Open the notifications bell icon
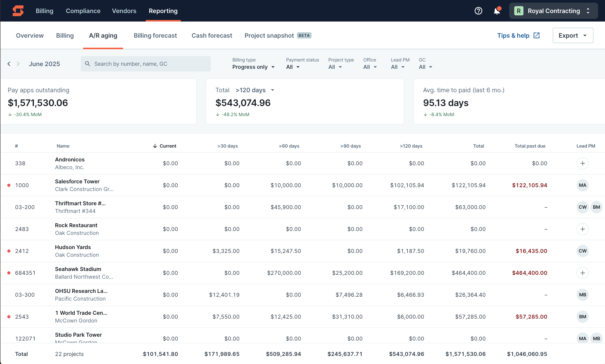 497,11
